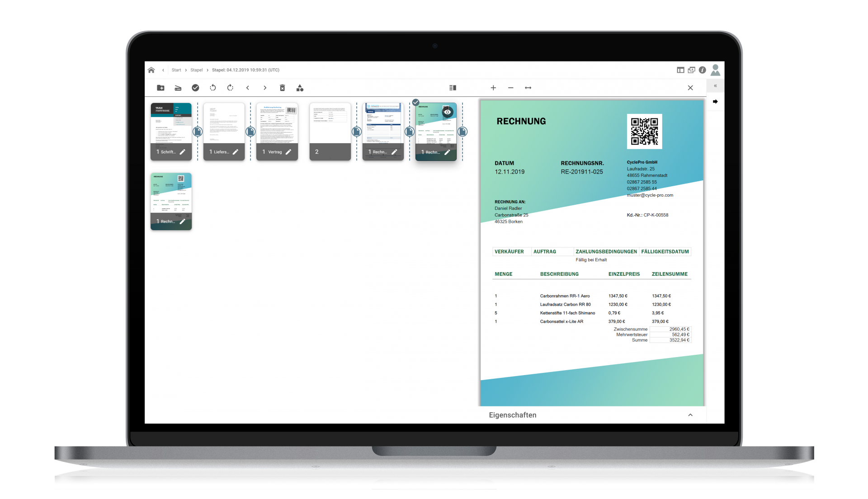Image resolution: width=868 pixels, height=499 pixels.
Task: Rotate page counterclockwise with the toolbar icon
Action: 213,88
